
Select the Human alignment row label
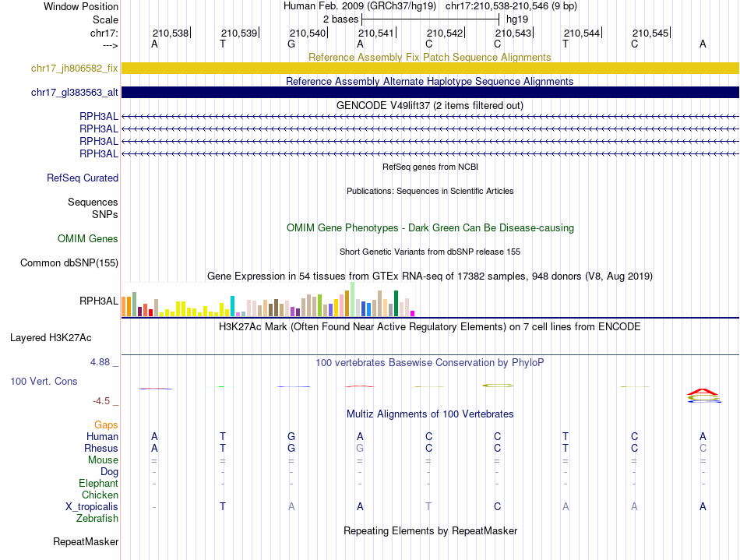click(x=102, y=436)
